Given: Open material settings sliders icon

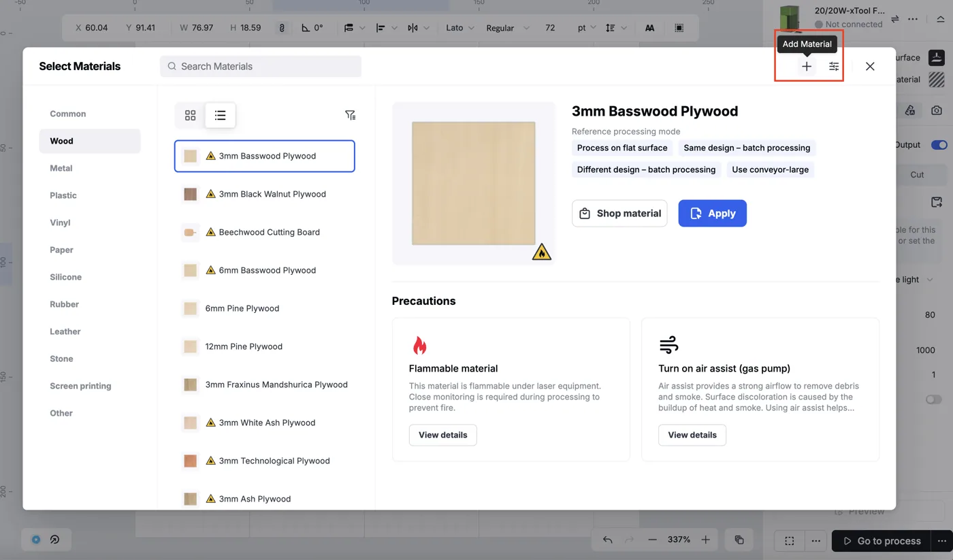Looking at the screenshot, I should click(x=834, y=66).
